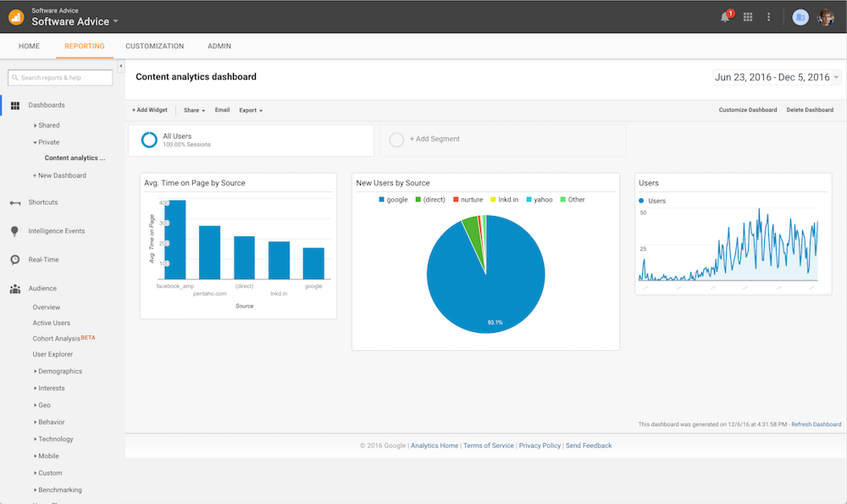Open the date range dropdown
Viewport: 847px width, 504px height.
pyautogui.click(x=777, y=77)
